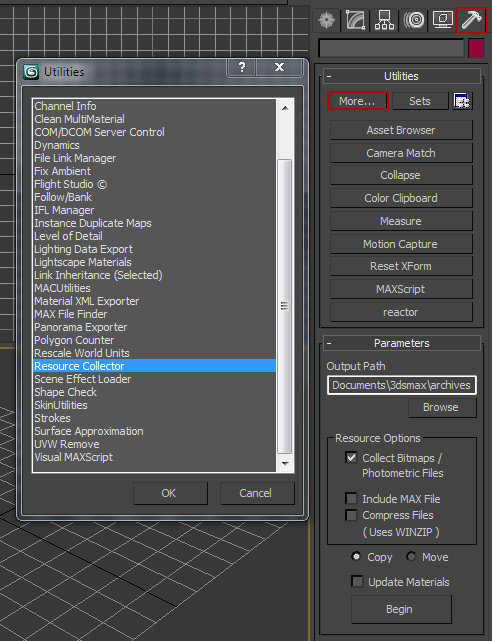492x641 pixels.
Task: Click the Utilities dialog help button
Action: click(242, 67)
